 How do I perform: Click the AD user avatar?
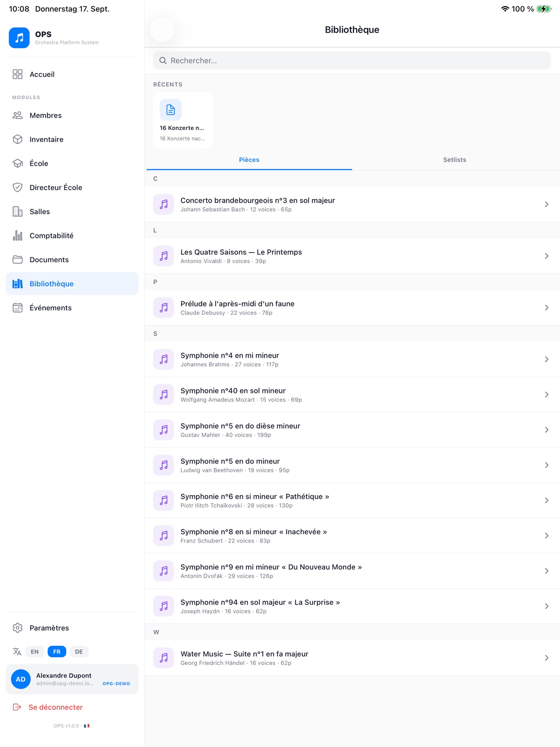(x=21, y=679)
